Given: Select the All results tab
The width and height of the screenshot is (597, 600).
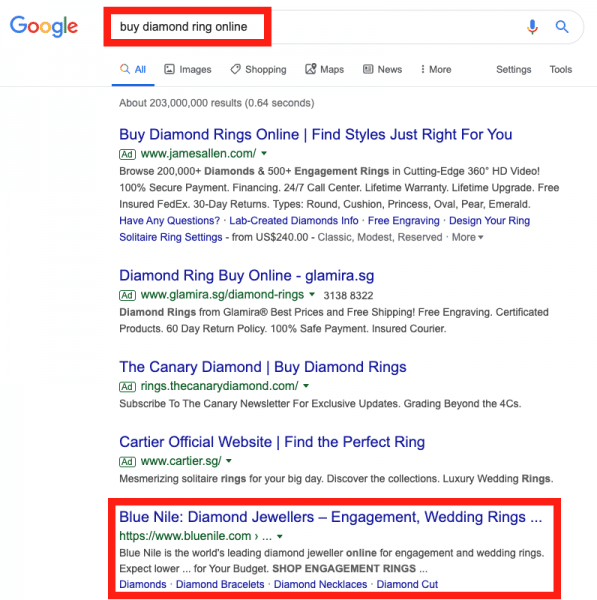Looking at the screenshot, I should tap(133, 69).
